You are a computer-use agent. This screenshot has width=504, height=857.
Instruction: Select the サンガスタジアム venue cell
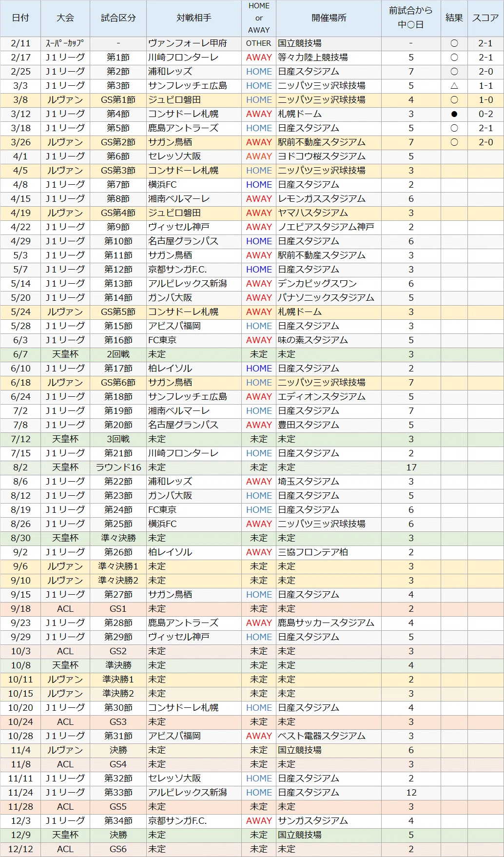tap(329, 821)
